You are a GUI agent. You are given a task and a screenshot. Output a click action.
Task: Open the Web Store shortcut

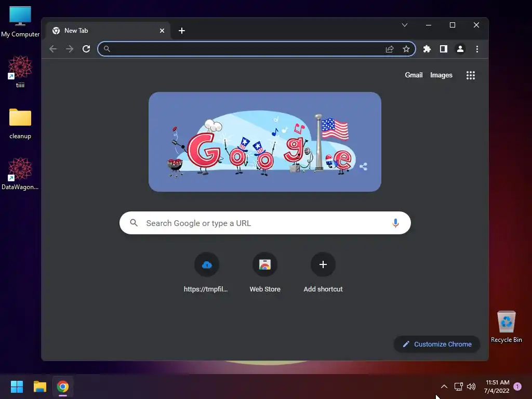tap(265, 272)
